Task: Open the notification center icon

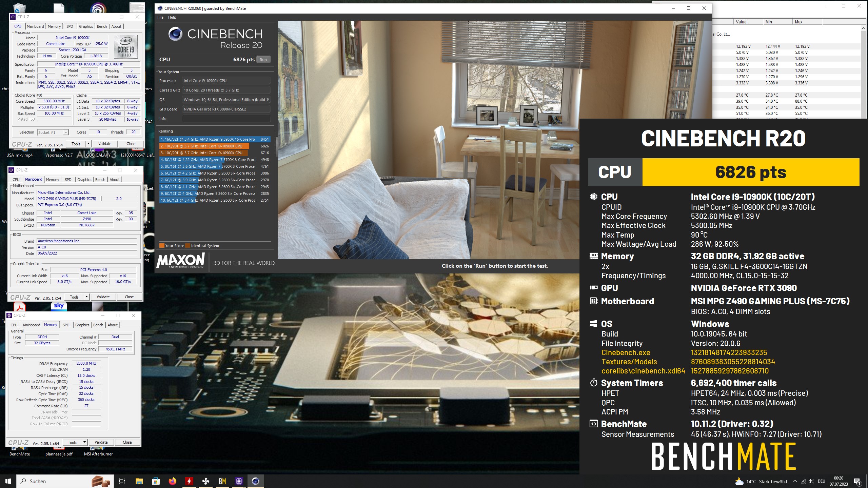Action: [x=857, y=481]
